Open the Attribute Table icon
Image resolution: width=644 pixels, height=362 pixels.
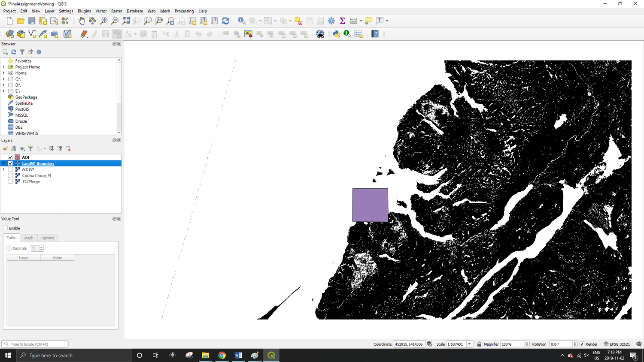pyautogui.click(x=309, y=20)
